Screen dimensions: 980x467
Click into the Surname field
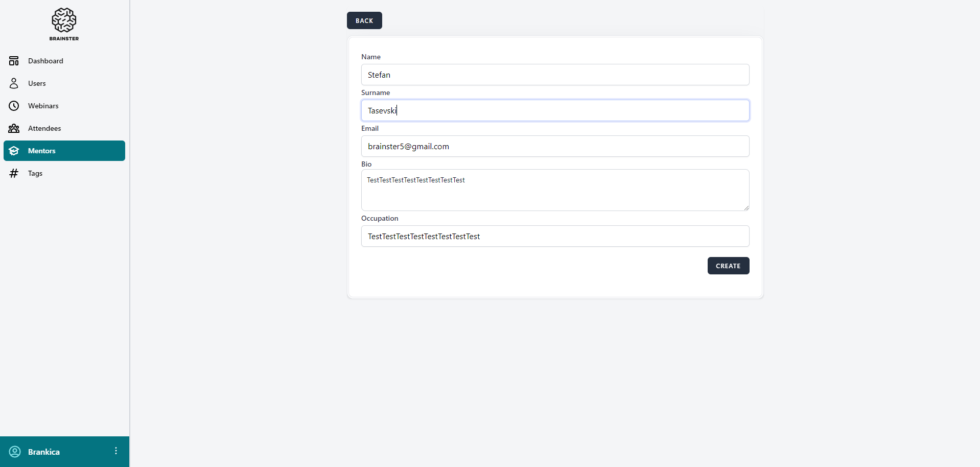(x=555, y=110)
